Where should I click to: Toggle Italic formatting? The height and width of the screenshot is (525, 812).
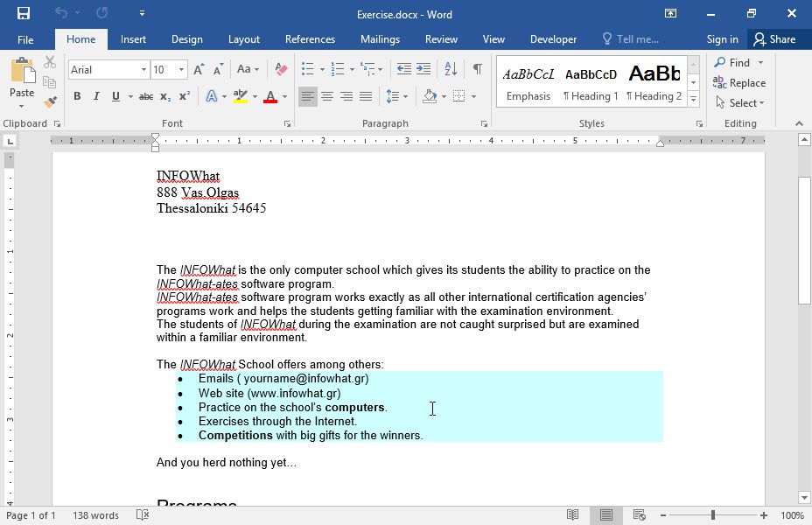96,96
